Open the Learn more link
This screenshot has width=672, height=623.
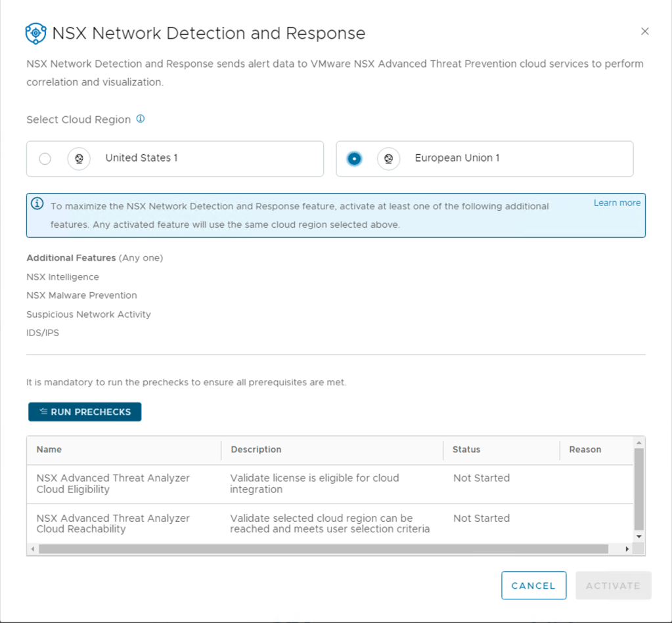(x=616, y=203)
